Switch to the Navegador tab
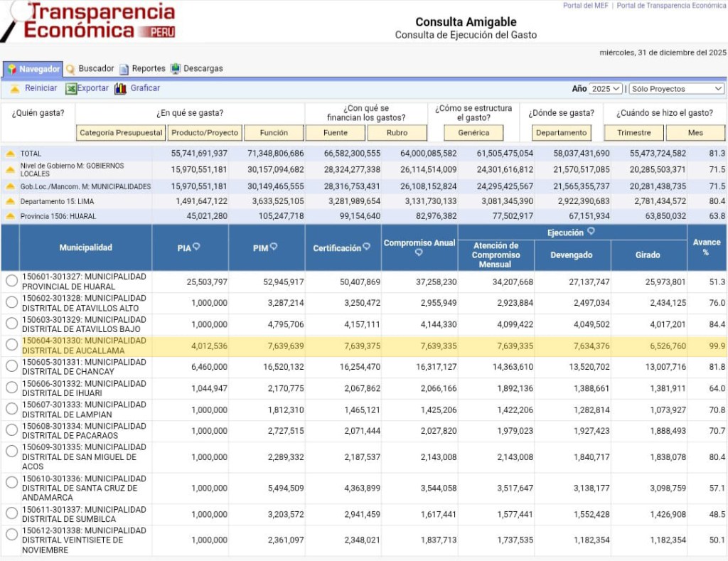Image resolution: width=728 pixels, height=561 pixels. pos(33,69)
